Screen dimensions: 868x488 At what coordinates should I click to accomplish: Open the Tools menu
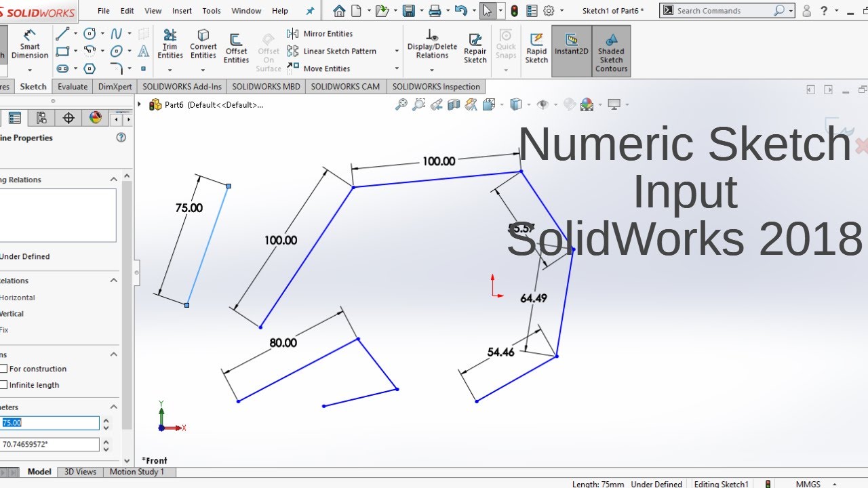point(212,11)
